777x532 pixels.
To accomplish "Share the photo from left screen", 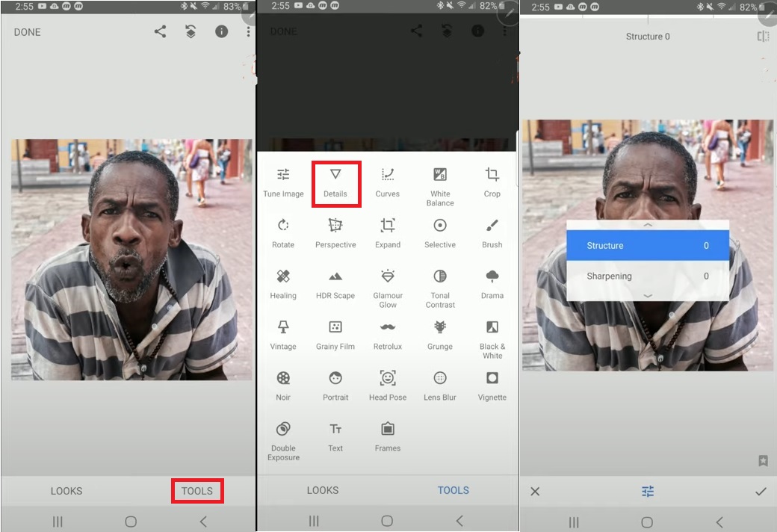I will tap(160, 31).
